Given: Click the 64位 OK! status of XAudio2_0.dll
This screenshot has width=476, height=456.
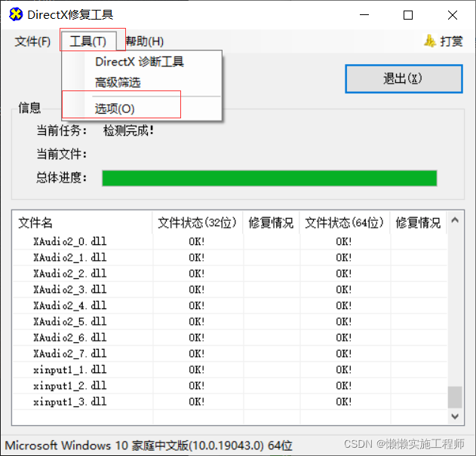Looking at the screenshot, I should [344, 242].
